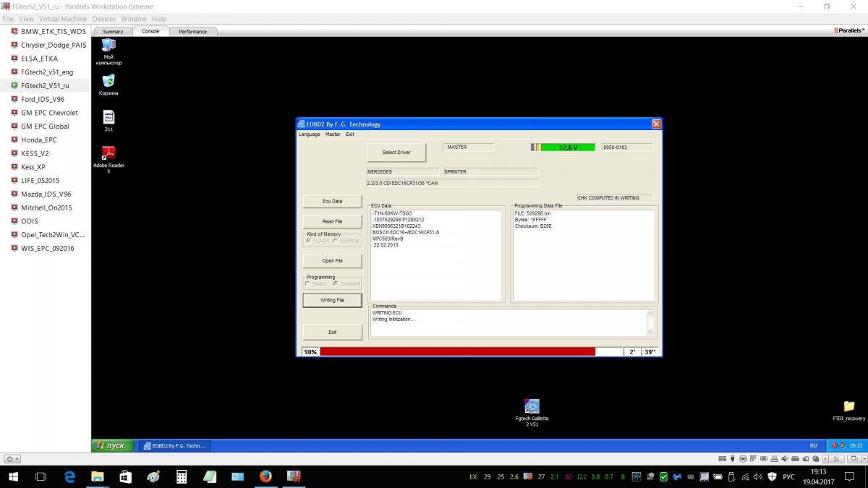
Task: Open the Windows 10 Start menu
Action: click(x=13, y=476)
